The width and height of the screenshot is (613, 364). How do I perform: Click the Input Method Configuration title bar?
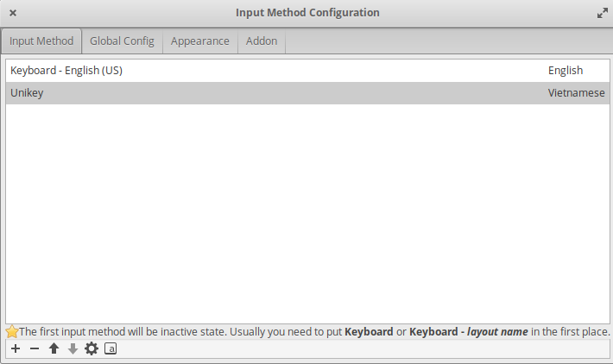(306, 13)
